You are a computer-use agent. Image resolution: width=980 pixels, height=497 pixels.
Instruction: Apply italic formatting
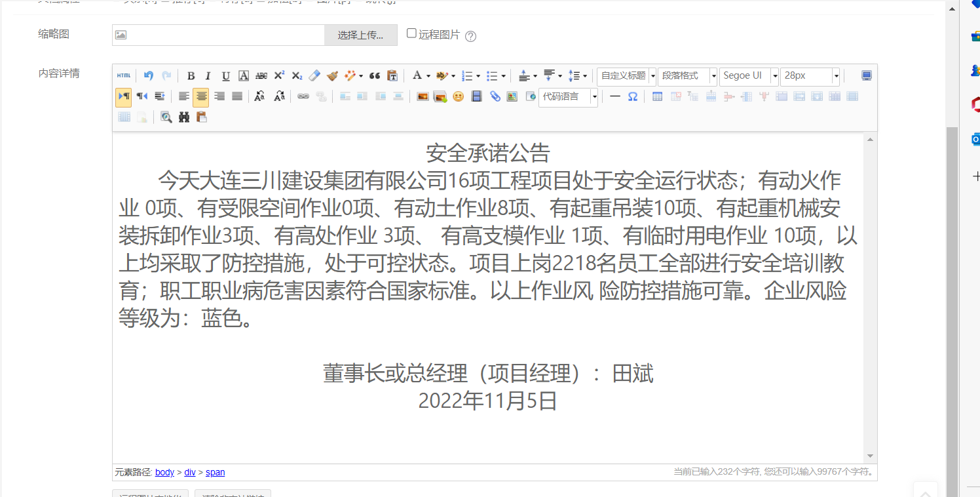pos(208,76)
